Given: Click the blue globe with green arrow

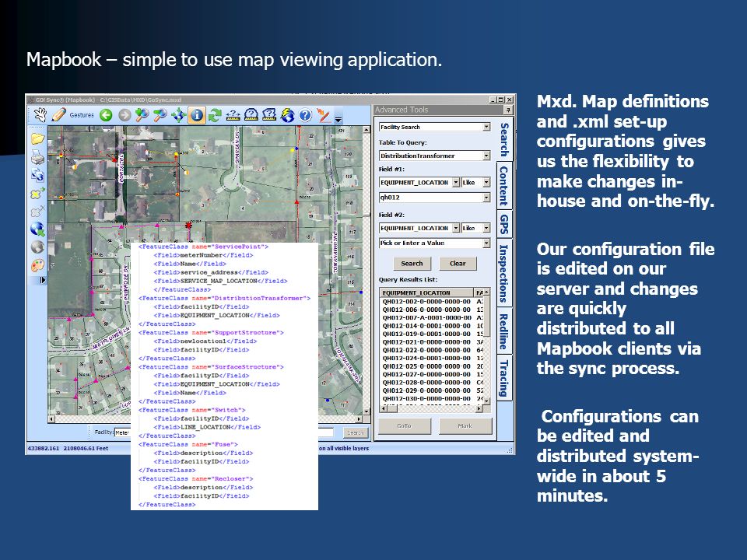Looking at the screenshot, I should (x=37, y=229).
